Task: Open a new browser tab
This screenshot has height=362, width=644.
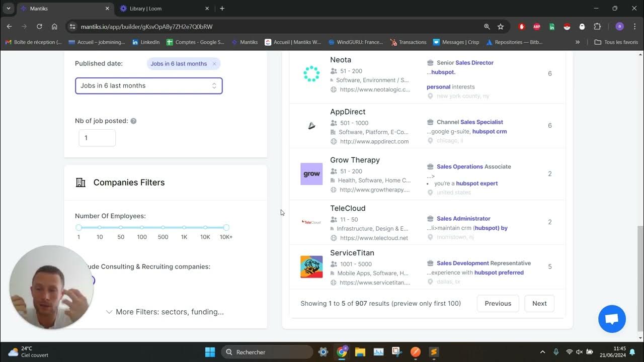Action: click(x=222, y=9)
